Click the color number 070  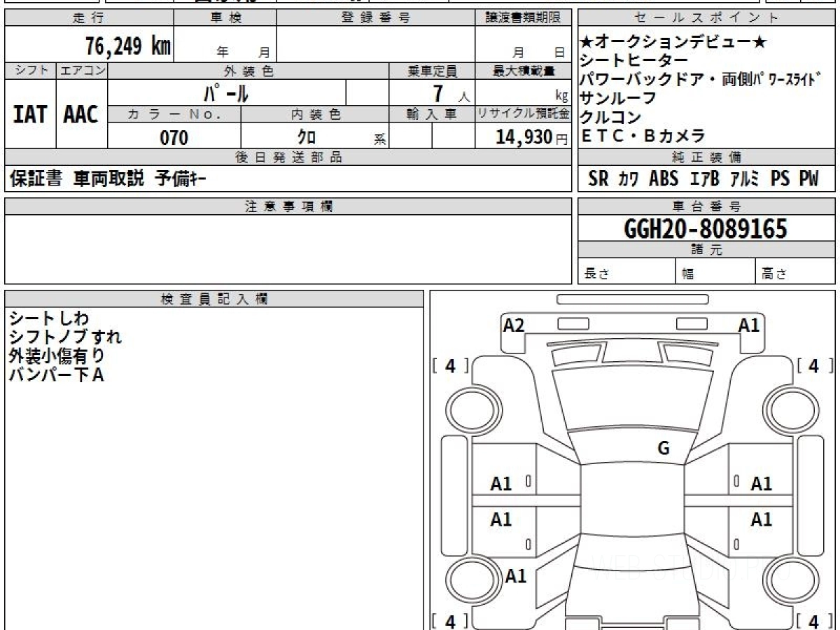[174, 137]
